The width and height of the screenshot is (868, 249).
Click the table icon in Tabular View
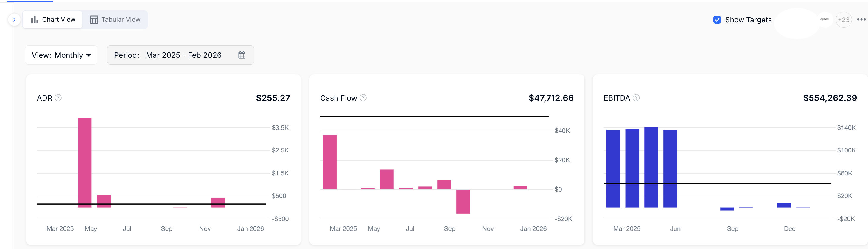click(94, 20)
